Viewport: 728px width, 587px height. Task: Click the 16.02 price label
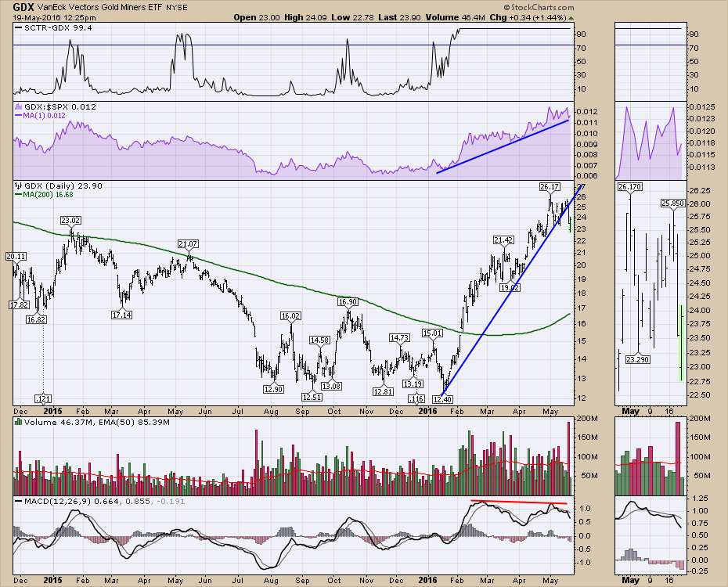[290, 316]
